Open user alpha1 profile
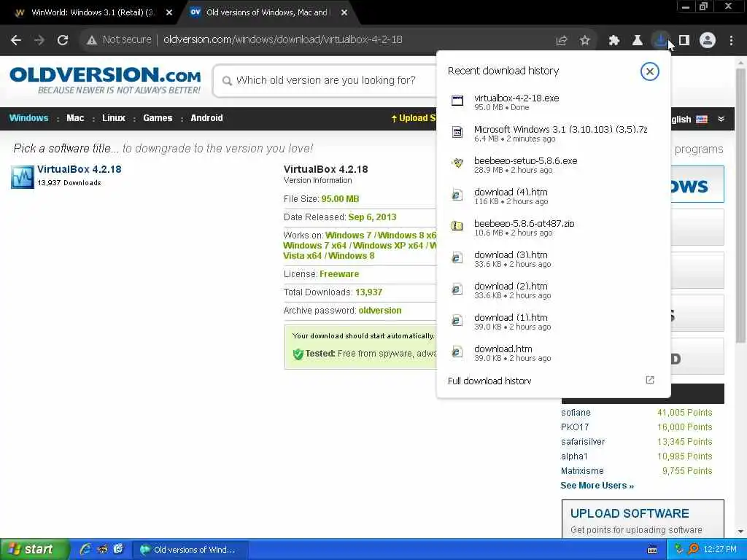This screenshot has height=560, width=747. tap(574, 456)
